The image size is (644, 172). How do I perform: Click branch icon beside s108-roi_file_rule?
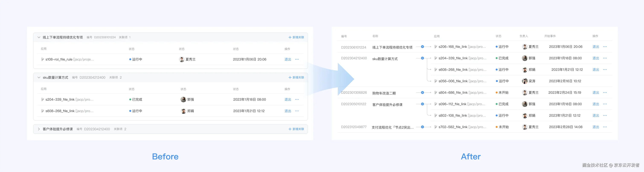point(42,59)
